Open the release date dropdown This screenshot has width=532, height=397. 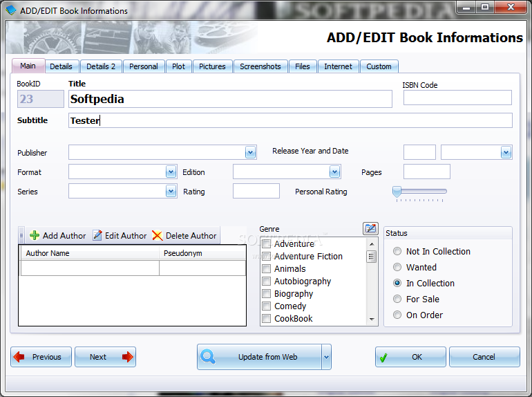click(x=506, y=152)
